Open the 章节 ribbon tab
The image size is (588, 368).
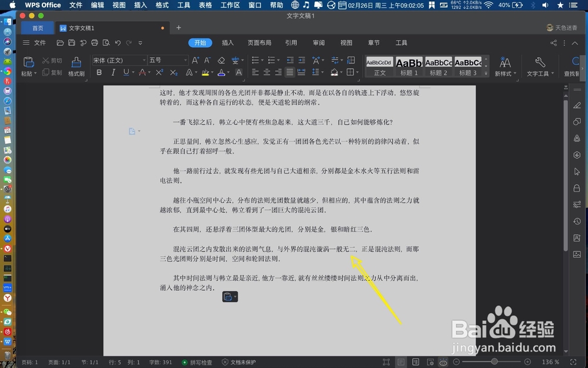click(x=373, y=43)
